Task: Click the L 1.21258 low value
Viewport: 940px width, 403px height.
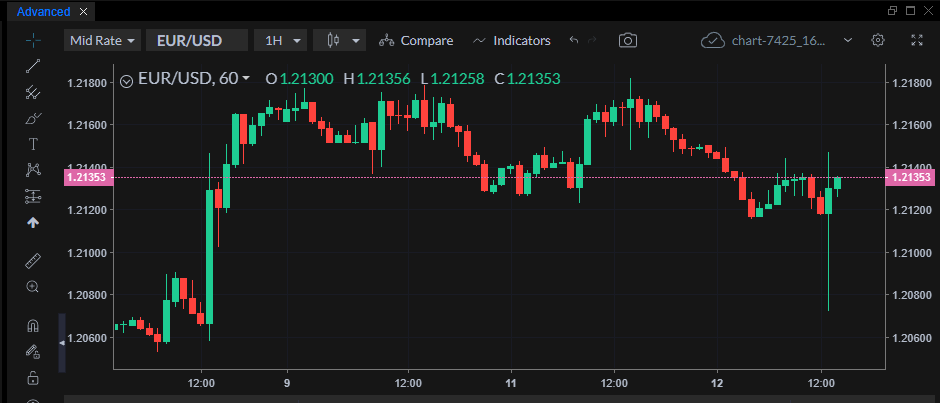Action: point(452,79)
